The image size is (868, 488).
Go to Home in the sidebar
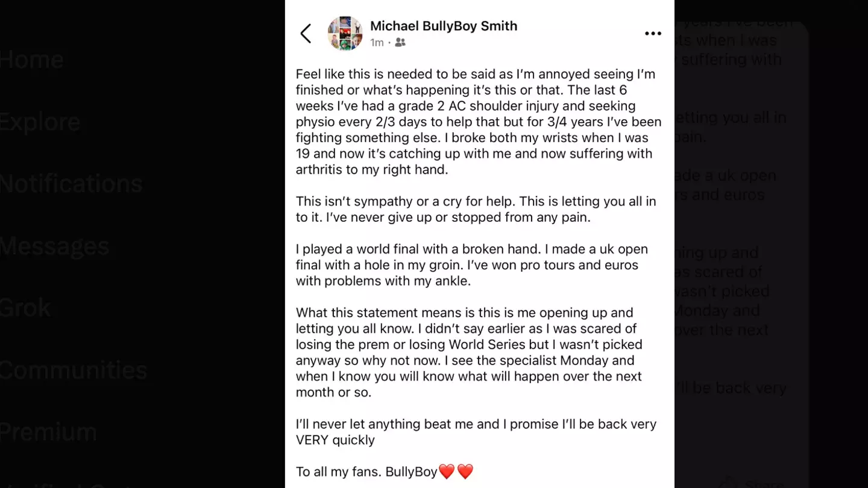click(31, 60)
